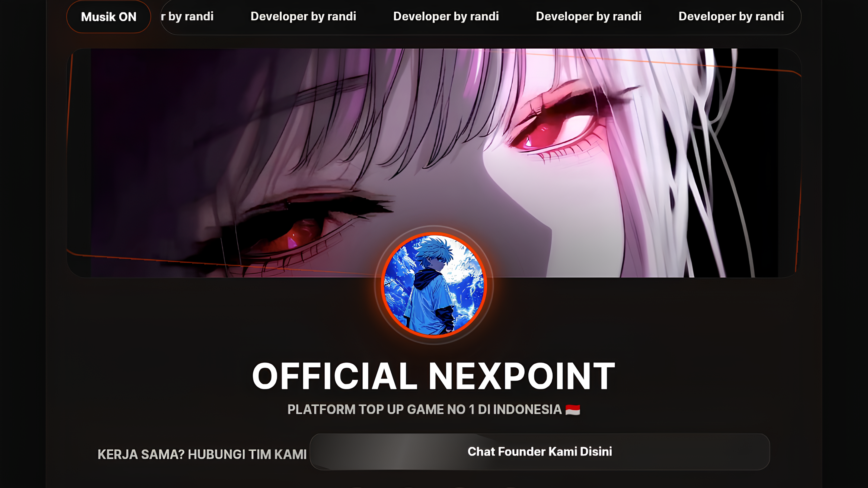Click the shimmer highlight on the chat button
The height and width of the screenshot is (488, 868).
[404, 452]
